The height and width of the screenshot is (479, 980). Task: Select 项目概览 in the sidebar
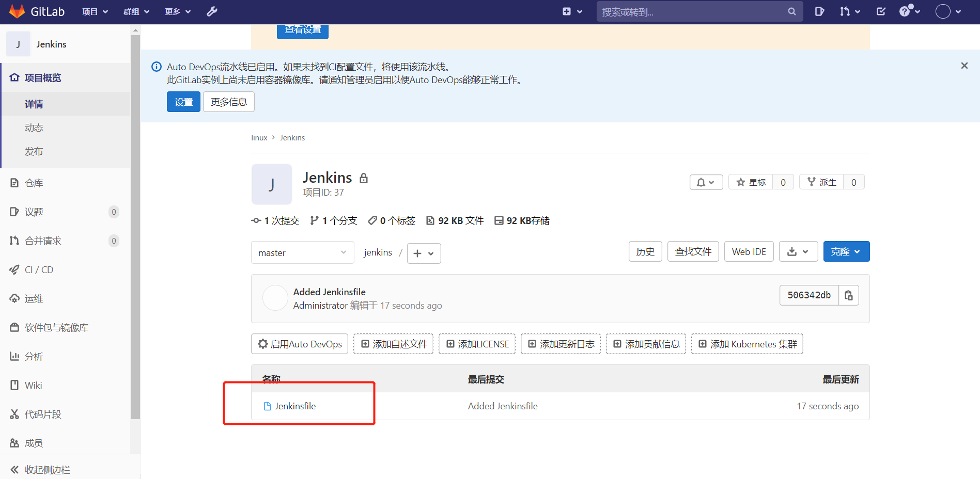click(66, 77)
